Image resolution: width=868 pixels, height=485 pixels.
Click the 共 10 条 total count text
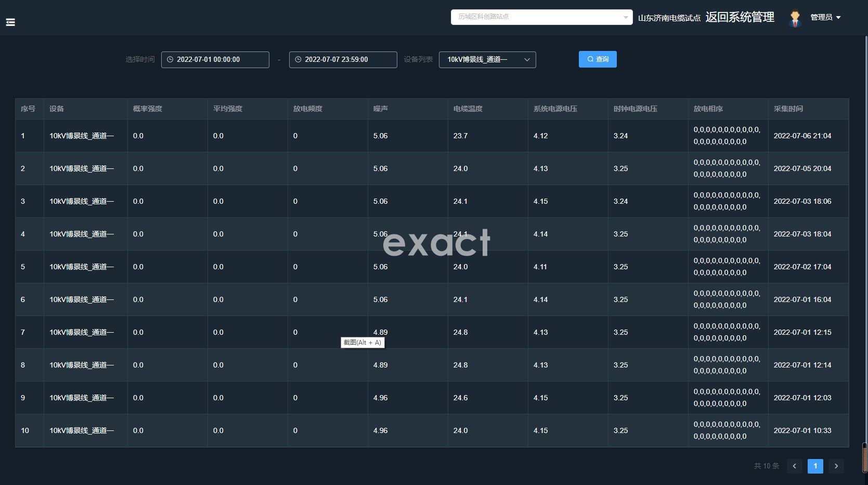click(767, 466)
